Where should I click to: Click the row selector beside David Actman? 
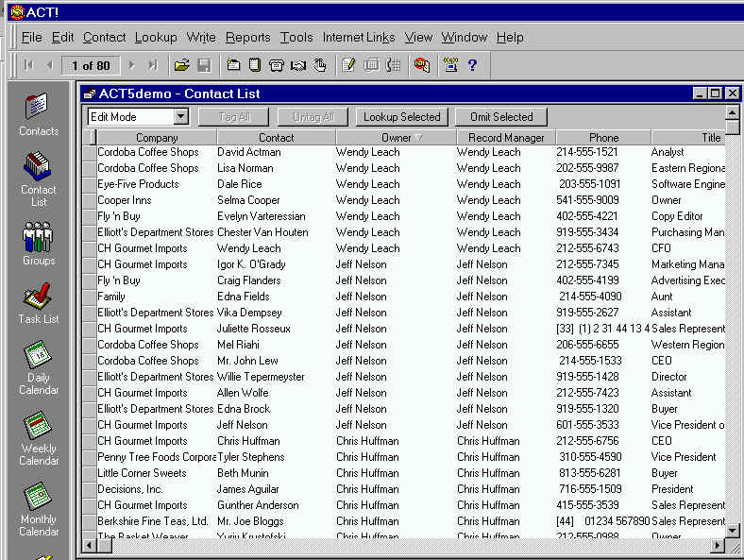(89, 153)
